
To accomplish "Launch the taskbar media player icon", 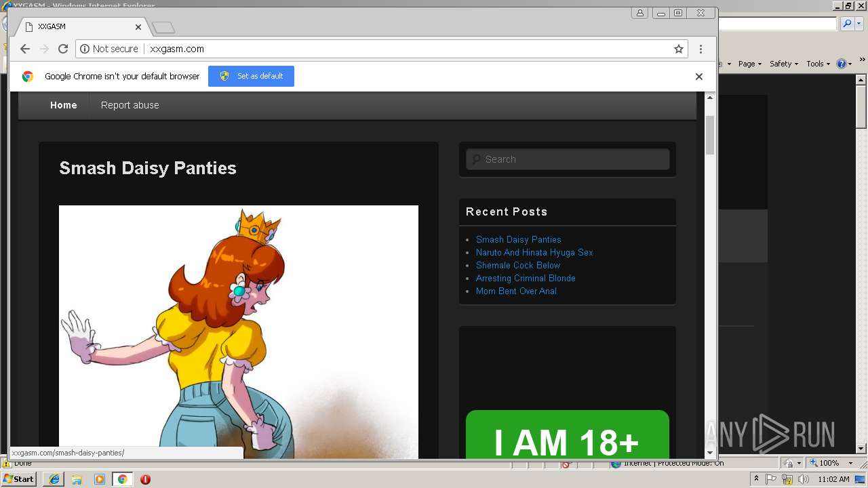I will pyautogui.click(x=100, y=479).
